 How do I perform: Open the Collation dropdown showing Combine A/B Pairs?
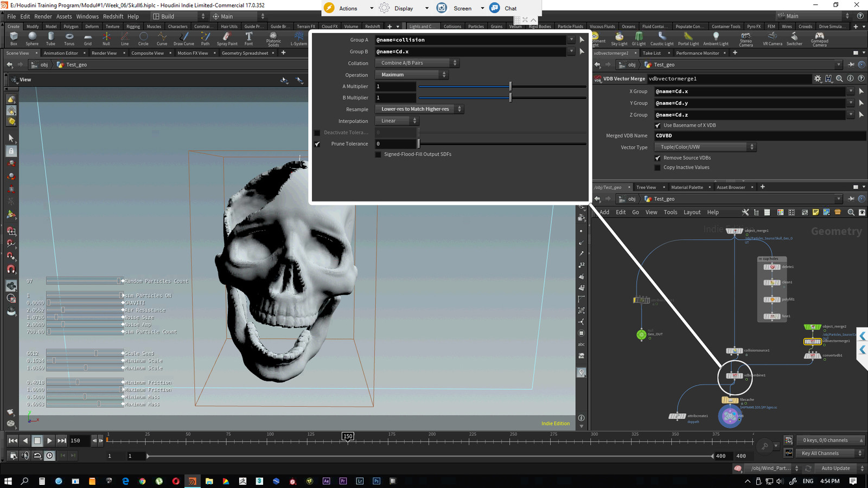tap(416, 62)
